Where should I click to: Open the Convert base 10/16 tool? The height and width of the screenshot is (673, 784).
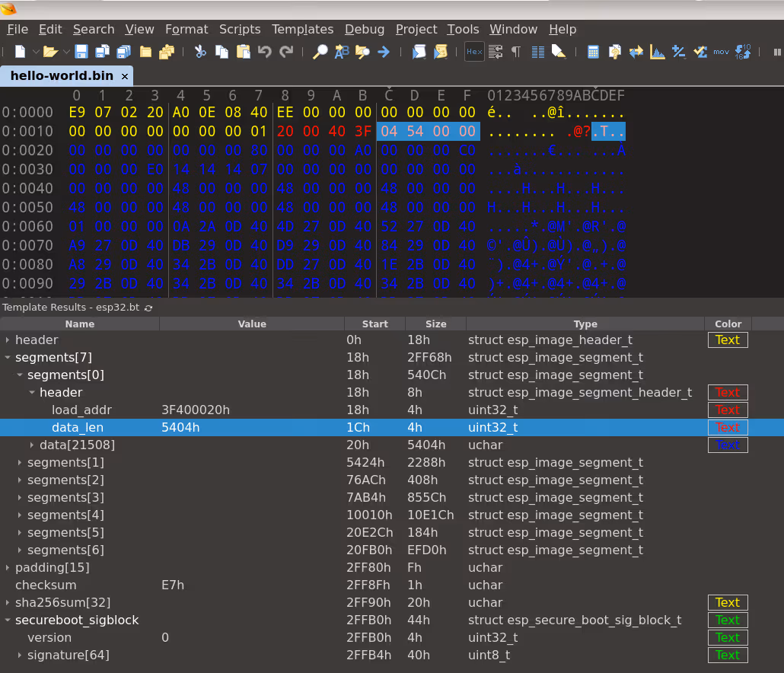pyautogui.click(x=743, y=52)
